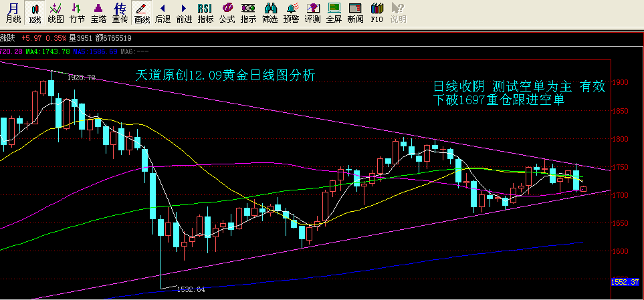Click the blue MA5:1586.69 label

coord(95,51)
